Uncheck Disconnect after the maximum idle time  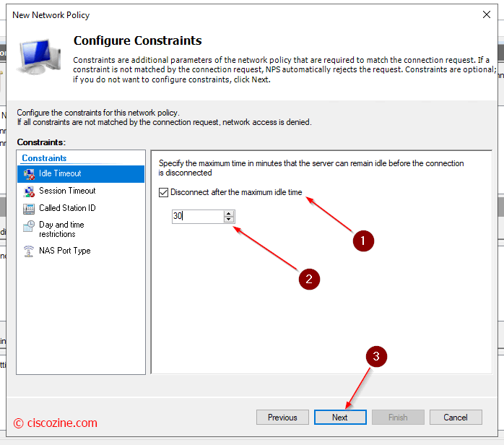163,193
